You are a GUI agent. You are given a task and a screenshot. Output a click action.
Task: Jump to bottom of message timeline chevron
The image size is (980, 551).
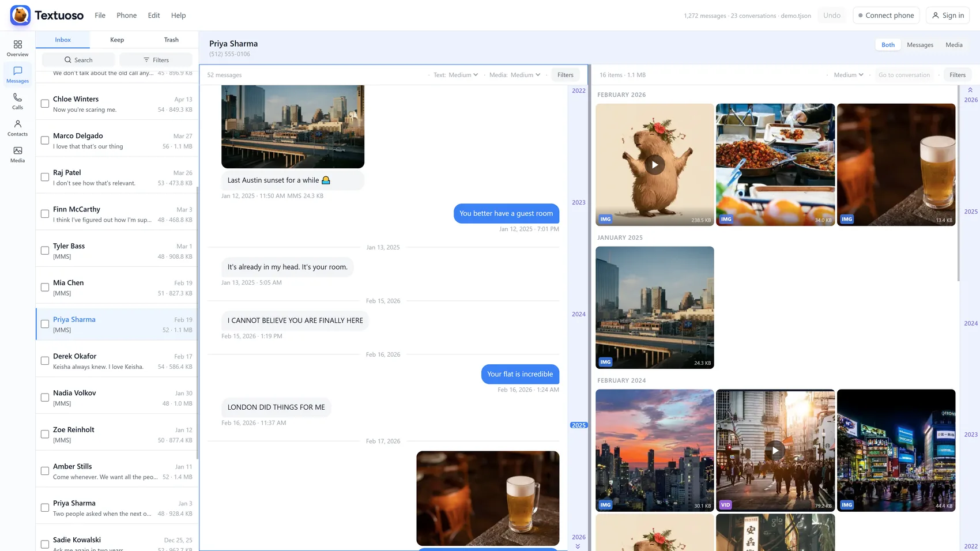[578, 546]
